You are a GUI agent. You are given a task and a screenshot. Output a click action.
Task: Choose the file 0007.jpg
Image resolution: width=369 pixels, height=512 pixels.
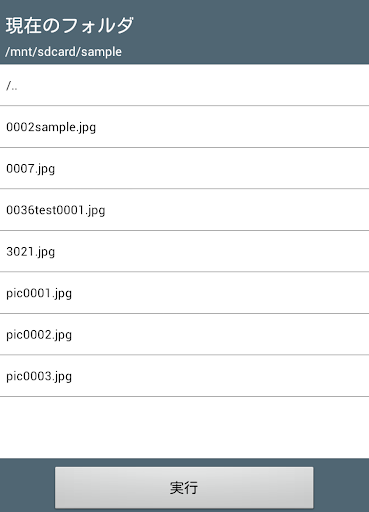tap(184, 168)
